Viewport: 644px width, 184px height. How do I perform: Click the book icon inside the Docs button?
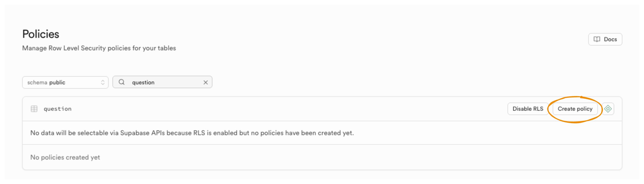coord(596,39)
